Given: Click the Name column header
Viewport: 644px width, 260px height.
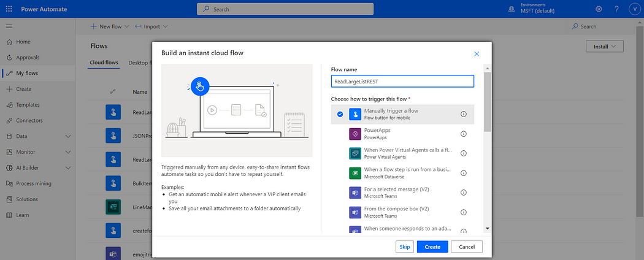Looking at the screenshot, I should click(x=140, y=92).
